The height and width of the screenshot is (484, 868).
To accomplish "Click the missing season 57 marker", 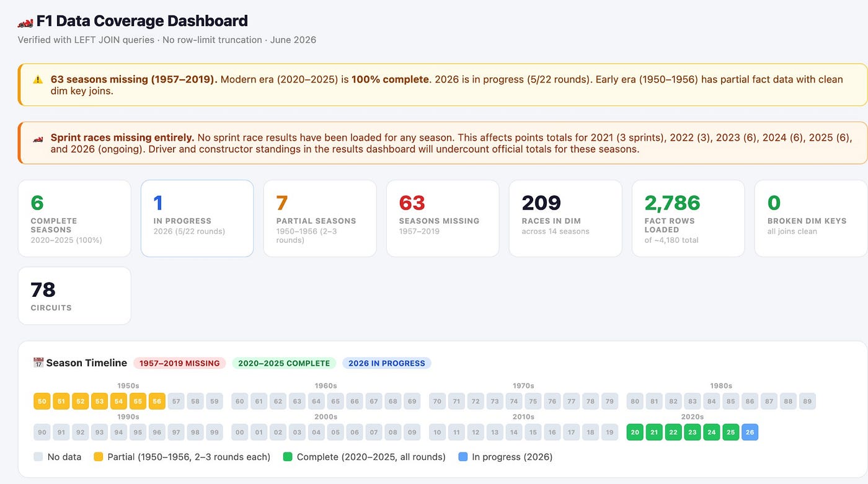I will [177, 401].
